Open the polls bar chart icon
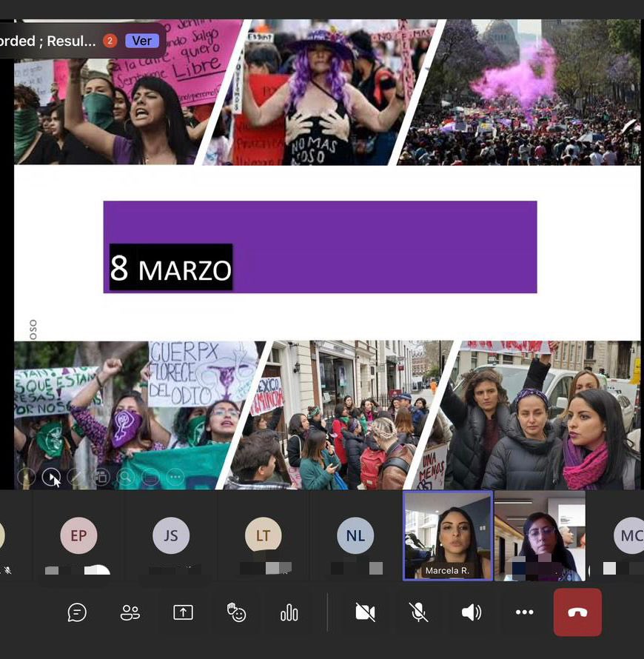Viewport: 644px width, 659px height. click(x=289, y=612)
